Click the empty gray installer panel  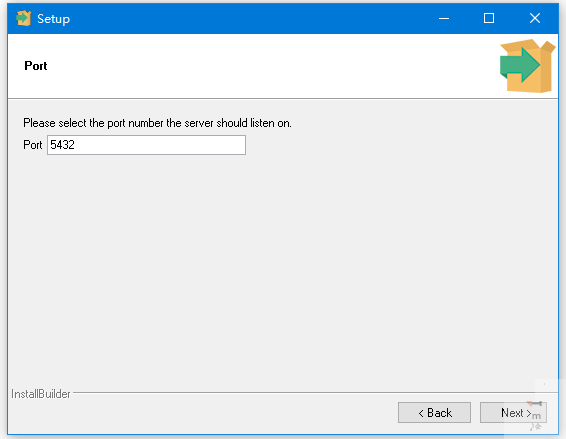pos(283,271)
